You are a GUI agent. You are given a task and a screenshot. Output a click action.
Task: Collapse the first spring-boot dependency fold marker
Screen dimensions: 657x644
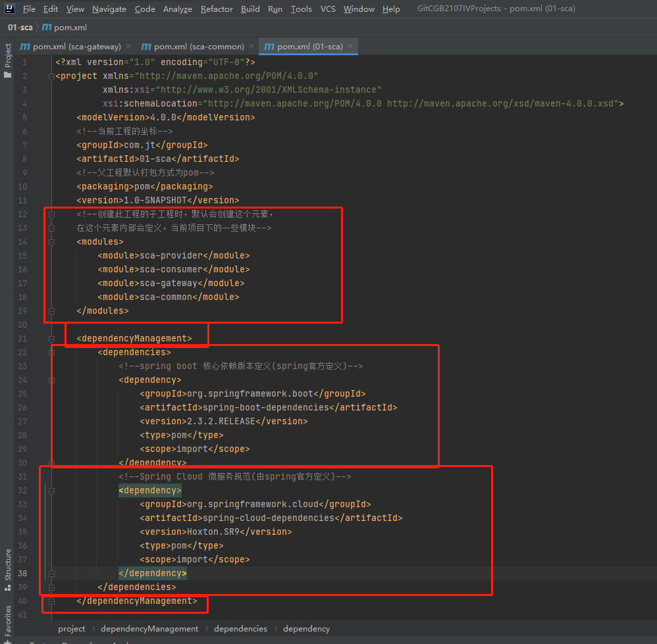(x=50, y=380)
